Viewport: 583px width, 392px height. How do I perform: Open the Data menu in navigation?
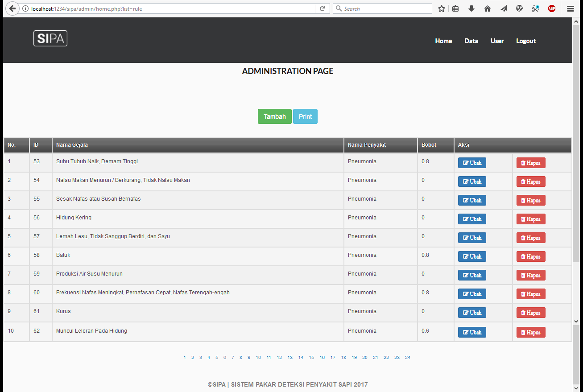[x=471, y=41]
